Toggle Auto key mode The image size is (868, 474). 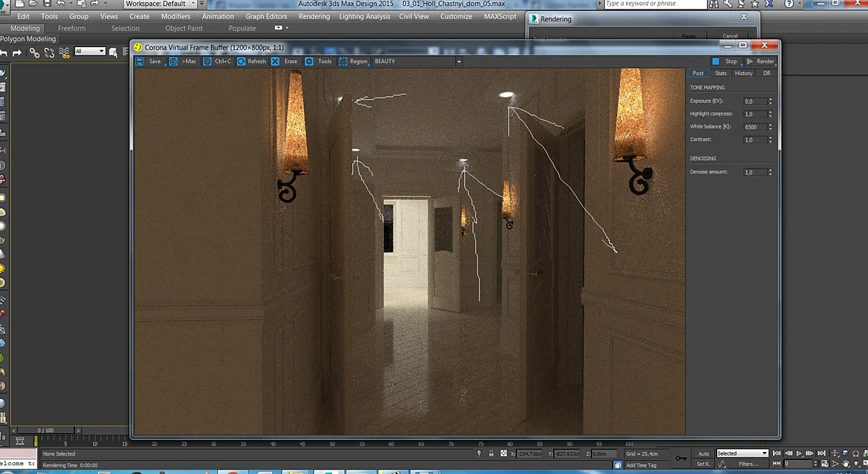703,453
